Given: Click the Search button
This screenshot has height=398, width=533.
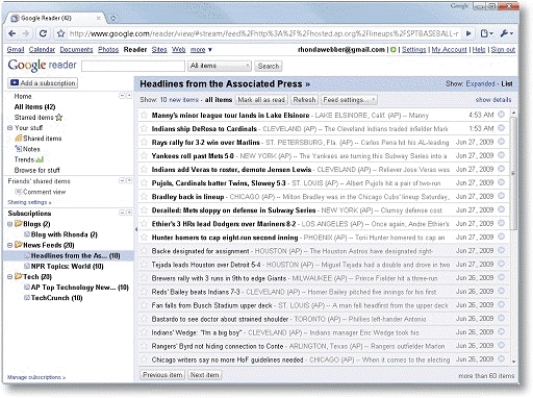Looking at the screenshot, I should (x=268, y=66).
